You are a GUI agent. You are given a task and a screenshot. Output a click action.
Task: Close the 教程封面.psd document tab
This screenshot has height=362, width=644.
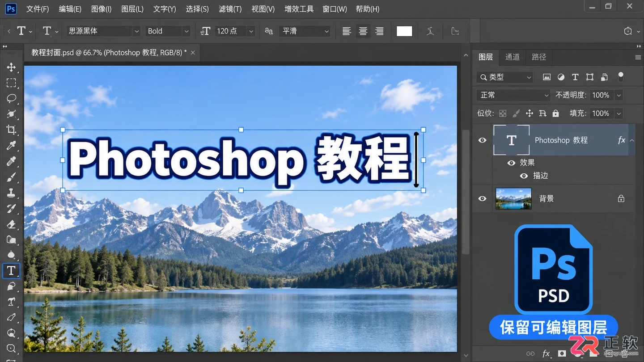coord(193,53)
